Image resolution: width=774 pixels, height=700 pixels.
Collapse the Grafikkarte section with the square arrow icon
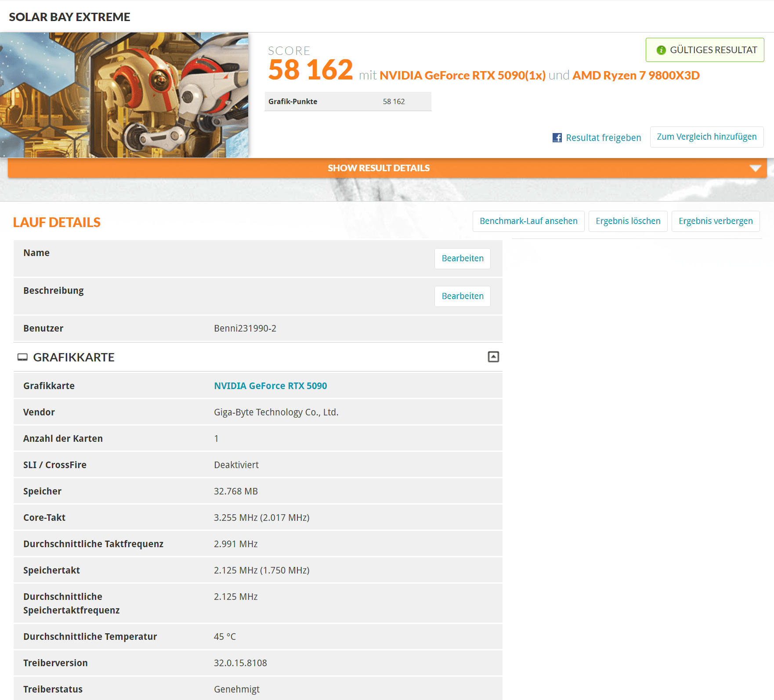tap(493, 357)
